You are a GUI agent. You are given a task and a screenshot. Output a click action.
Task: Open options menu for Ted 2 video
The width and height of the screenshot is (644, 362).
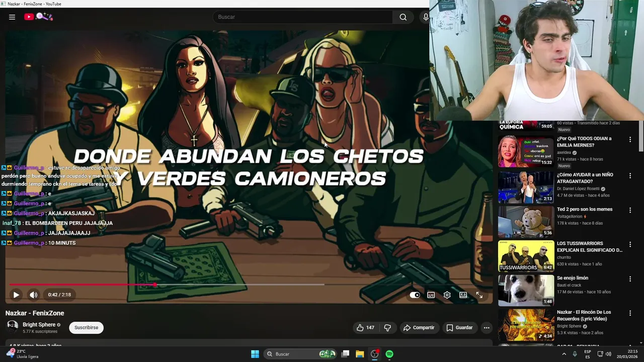pyautogui.click(x=630, y=210)
